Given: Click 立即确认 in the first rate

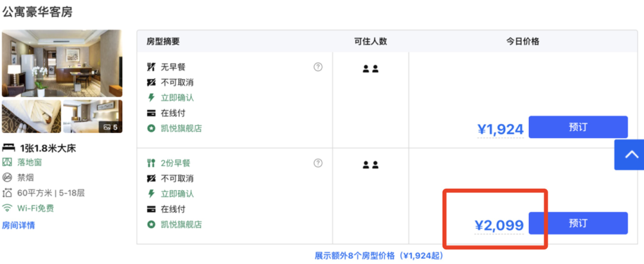Looking at the screenshot, I should [x=177, y=97].
